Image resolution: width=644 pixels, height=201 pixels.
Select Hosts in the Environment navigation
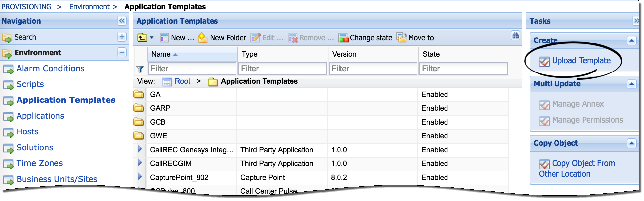point(27,131)
